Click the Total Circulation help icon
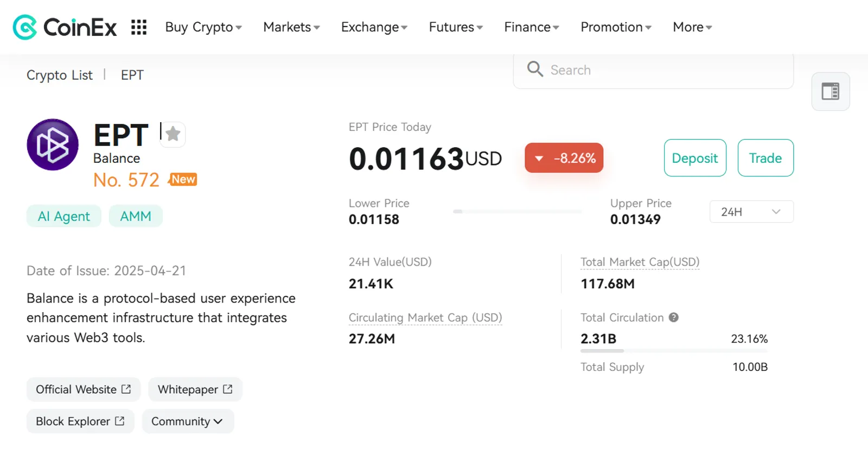The height and width of the screenshot is (455, 868). click(x=673, y=318)
